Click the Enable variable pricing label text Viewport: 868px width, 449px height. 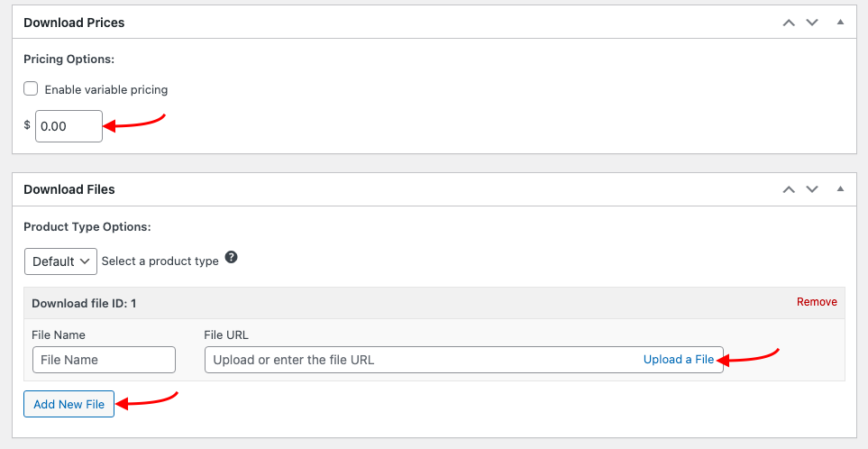click(x=106, y=89)
